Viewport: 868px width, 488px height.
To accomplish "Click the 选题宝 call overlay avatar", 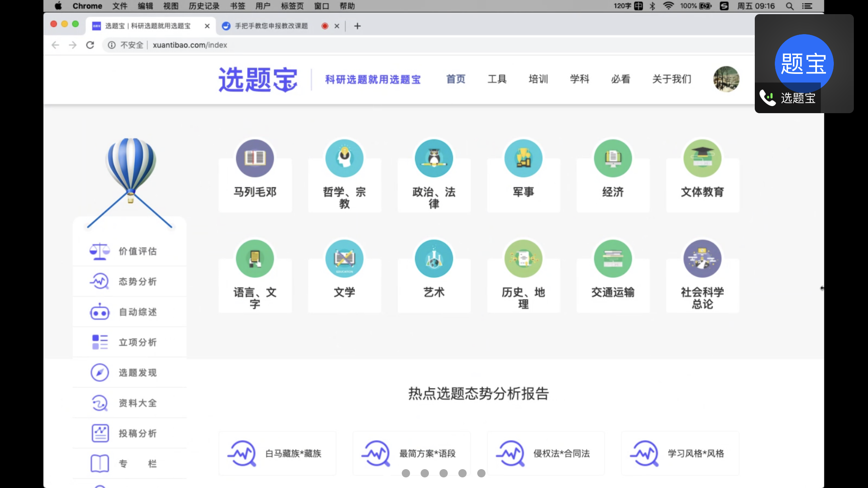I will point(804,63).
